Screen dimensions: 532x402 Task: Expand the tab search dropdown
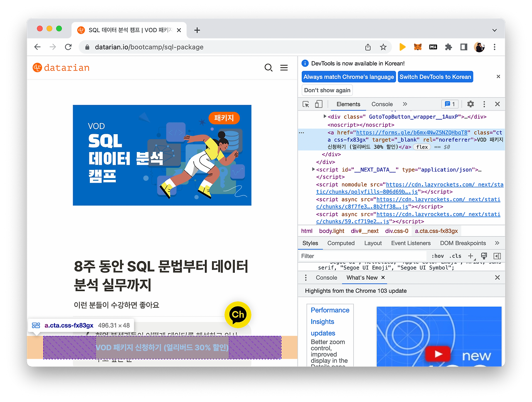(495, 30)
